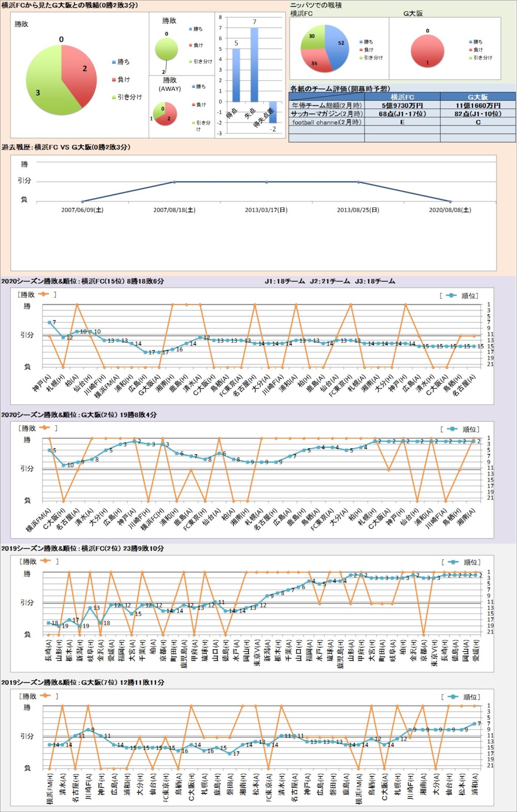
Task: Click the 順位 legend in 2020 G大阪 chart
Action: (x=460, y=429)
